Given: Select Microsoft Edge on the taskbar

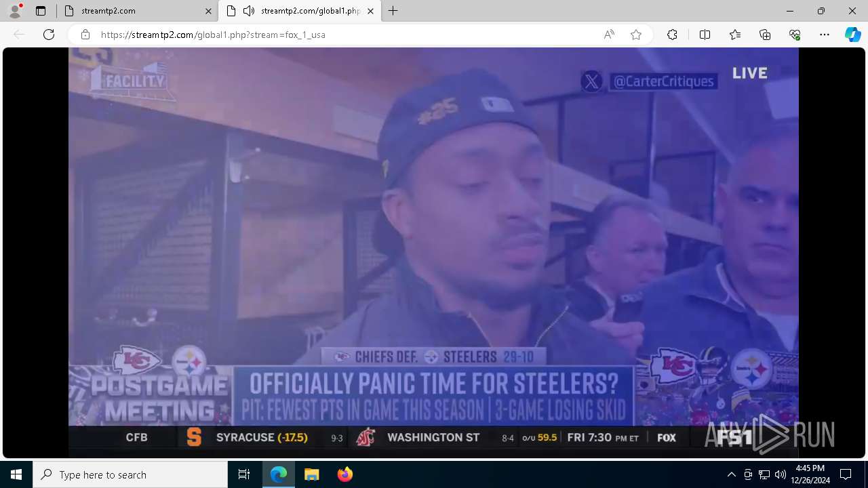Looking at the screenshot, I should pyautogui.click(x=279, y=474).
